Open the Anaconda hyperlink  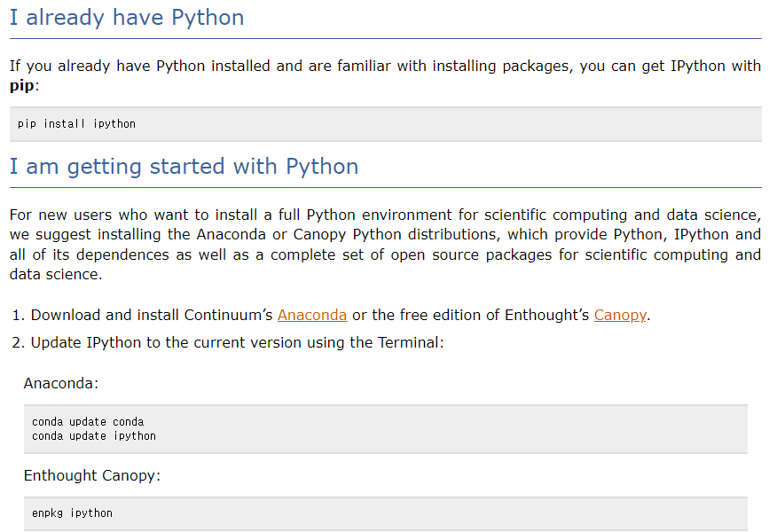pyautogui.click(x=311, y=315)
